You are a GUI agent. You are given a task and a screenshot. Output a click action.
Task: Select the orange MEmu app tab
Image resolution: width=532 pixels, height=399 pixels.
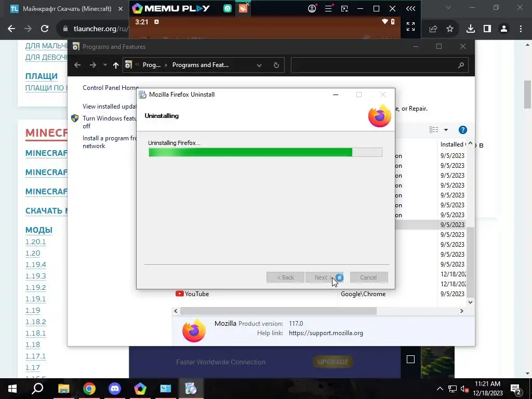[243, 8]
